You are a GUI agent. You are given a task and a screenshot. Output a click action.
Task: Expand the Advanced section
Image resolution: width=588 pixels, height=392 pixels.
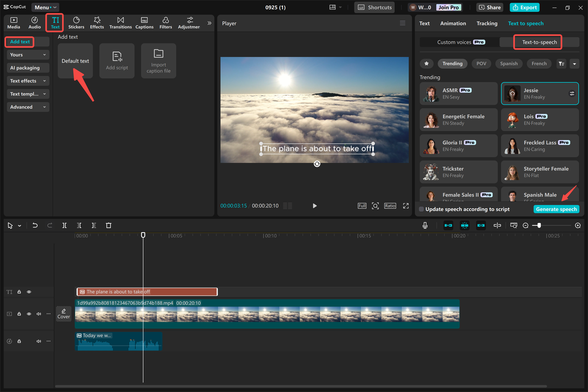[x=28, y=107]
